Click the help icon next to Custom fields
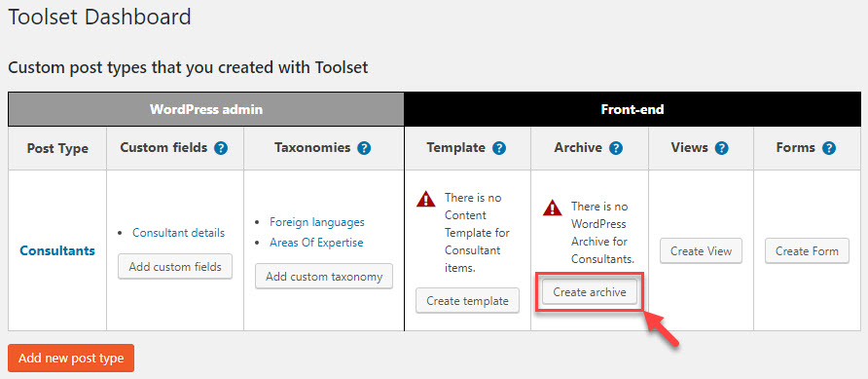This screenshot has height=379, width=868. click(222, 148)
